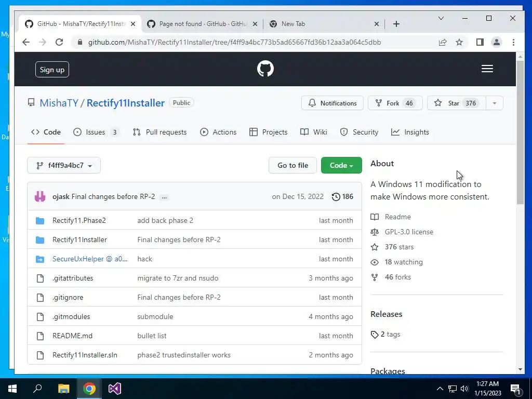The width and height of the screenshot is (532, 399).
Task: Open the hamburger menu in GitHub header
Action: (x=487, y=69)
